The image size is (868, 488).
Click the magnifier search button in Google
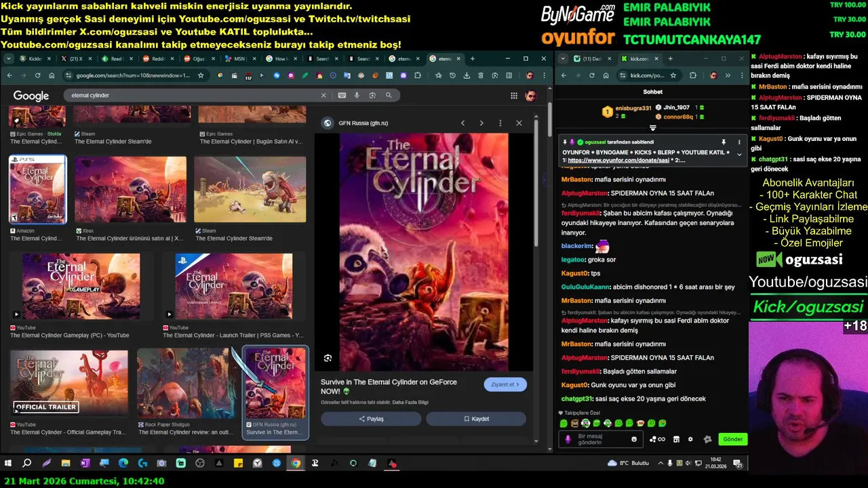click(x=389, y=96)
